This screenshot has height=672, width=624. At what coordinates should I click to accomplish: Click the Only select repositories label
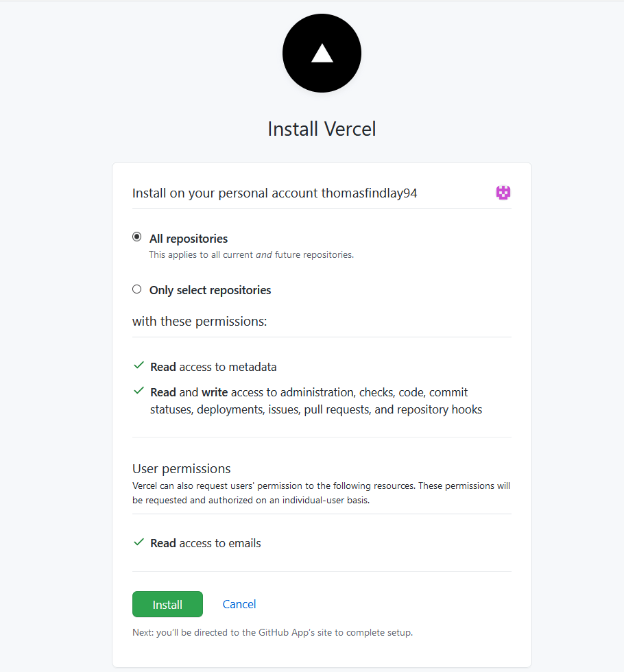[x=210, y=290]
